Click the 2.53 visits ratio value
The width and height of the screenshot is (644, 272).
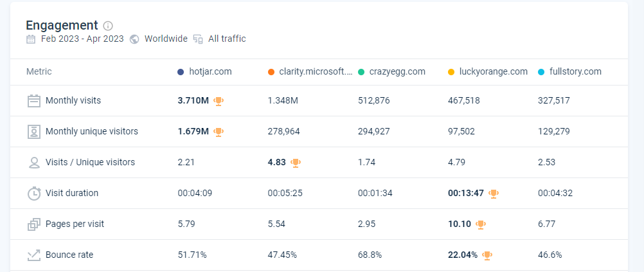tap(547, 162)
